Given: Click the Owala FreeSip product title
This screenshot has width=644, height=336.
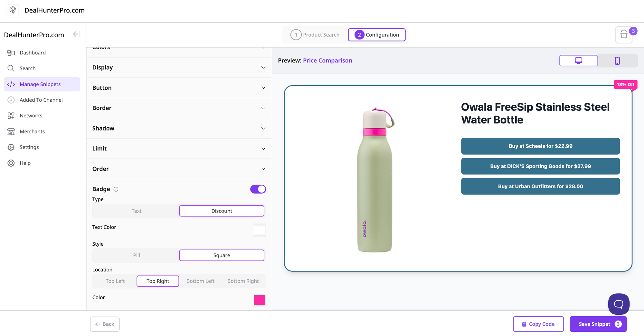Looking at the screenshot, I should [535, 114].
